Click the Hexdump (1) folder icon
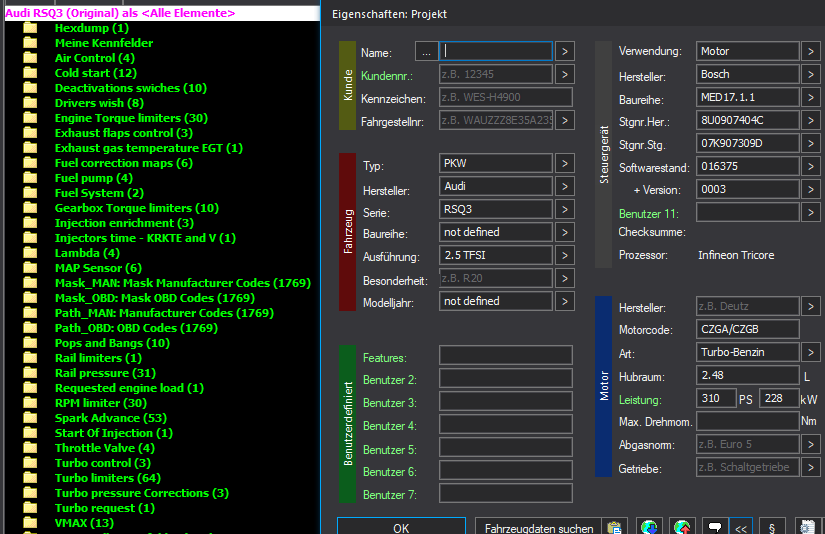 [30, 28]
